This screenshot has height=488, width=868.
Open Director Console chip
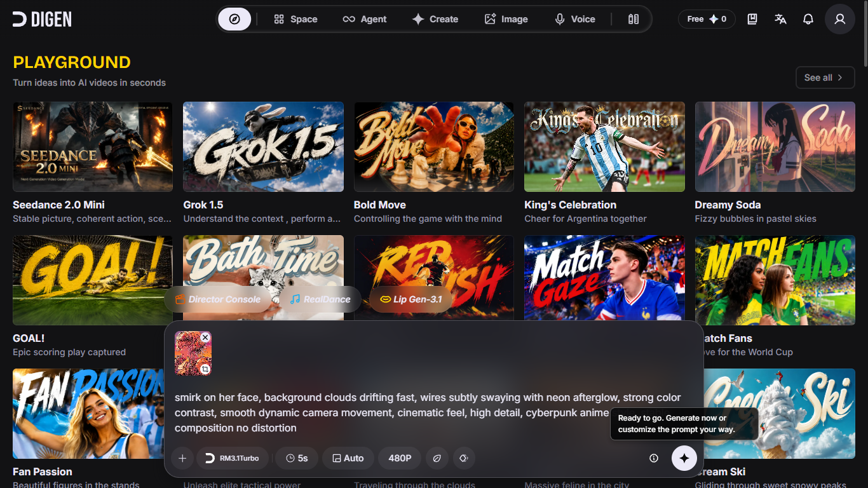tap(218, 299)
